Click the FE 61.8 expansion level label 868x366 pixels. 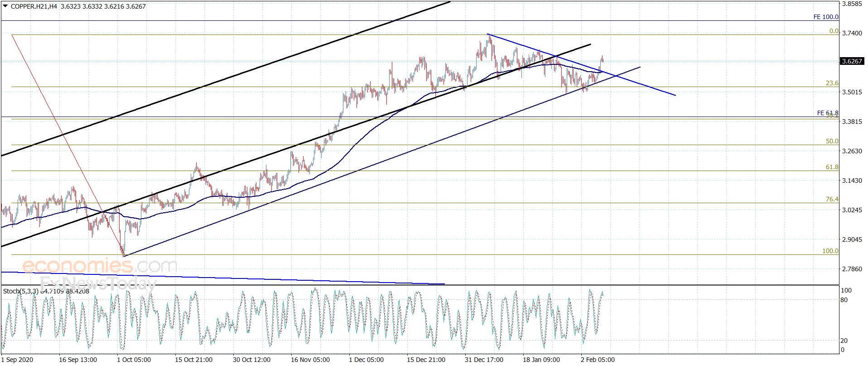click(x=827, y=113)
